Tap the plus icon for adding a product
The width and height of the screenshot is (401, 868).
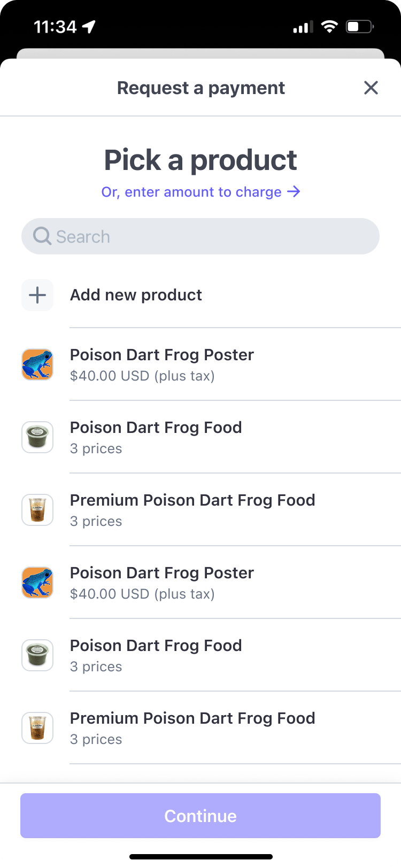[37, 295]
